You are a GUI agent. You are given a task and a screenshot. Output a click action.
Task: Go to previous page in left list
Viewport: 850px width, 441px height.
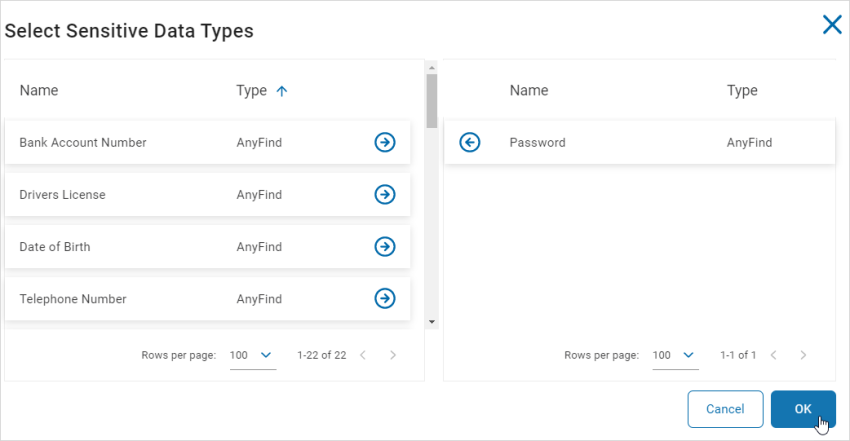[x=363, y=355]
